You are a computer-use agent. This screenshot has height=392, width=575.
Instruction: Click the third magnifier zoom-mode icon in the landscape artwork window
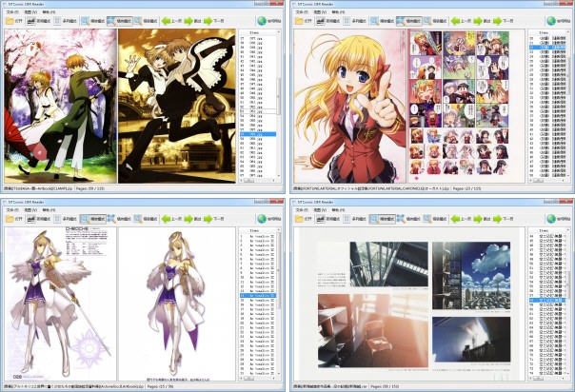[427, 217]
